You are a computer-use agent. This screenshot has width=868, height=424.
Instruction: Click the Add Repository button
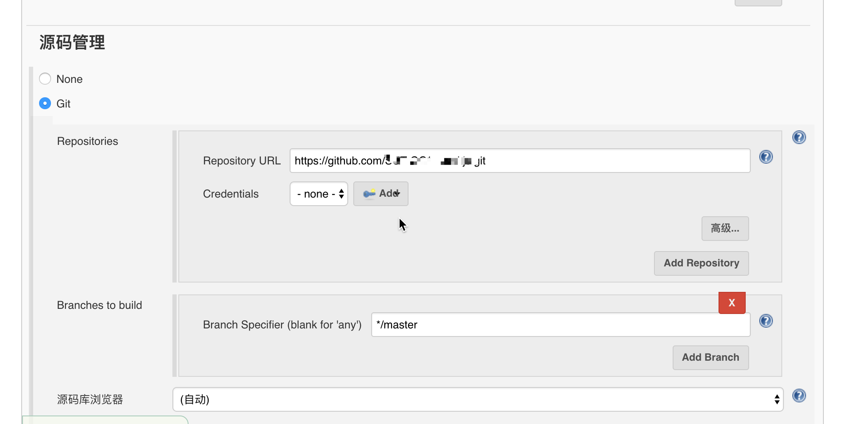point(701,263)
